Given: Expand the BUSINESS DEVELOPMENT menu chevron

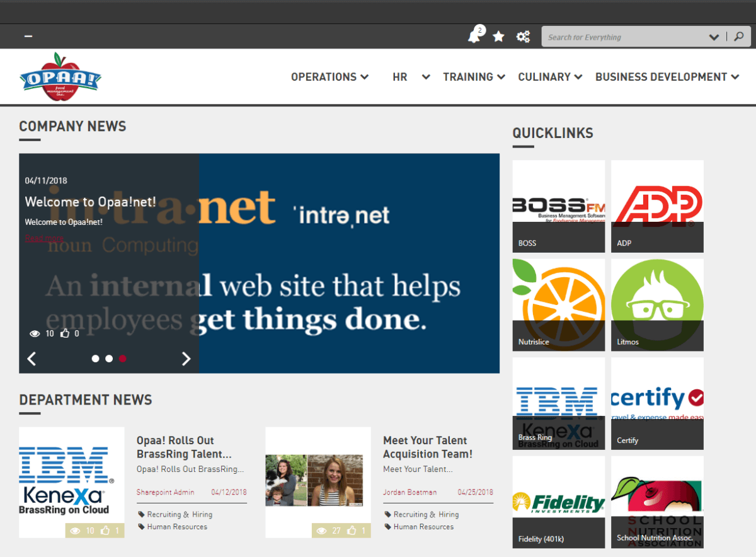Looking at the screenshot, I should [735, 76].
